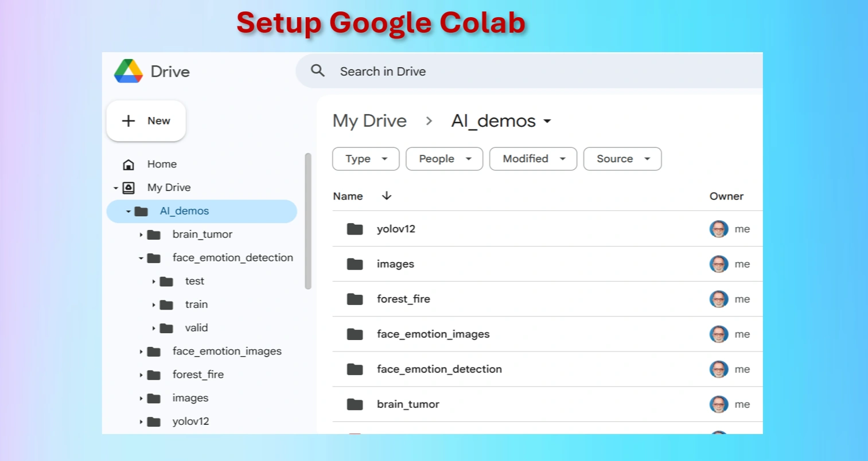Select the yolov12 folder name in file list

point(396,229)
